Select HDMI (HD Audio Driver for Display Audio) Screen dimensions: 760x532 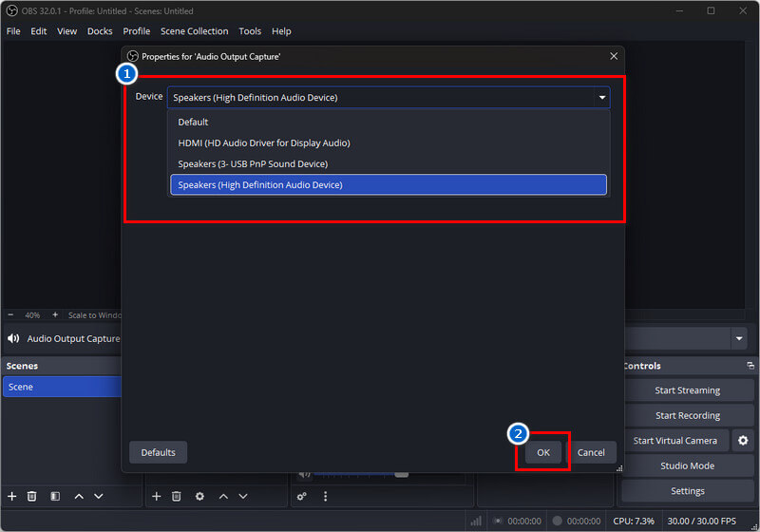point(389,142)
